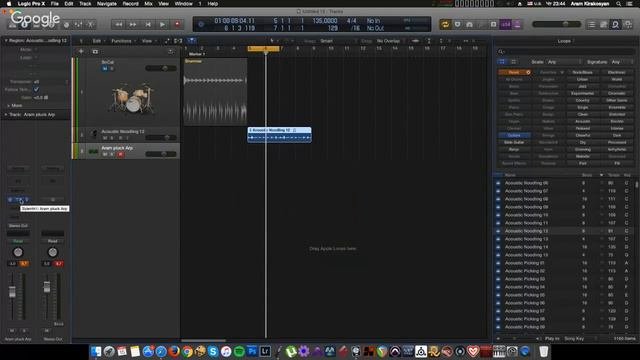Expand the Track Aram pluck Arp inspector
The image size is (640, 360).
(6, 115)
